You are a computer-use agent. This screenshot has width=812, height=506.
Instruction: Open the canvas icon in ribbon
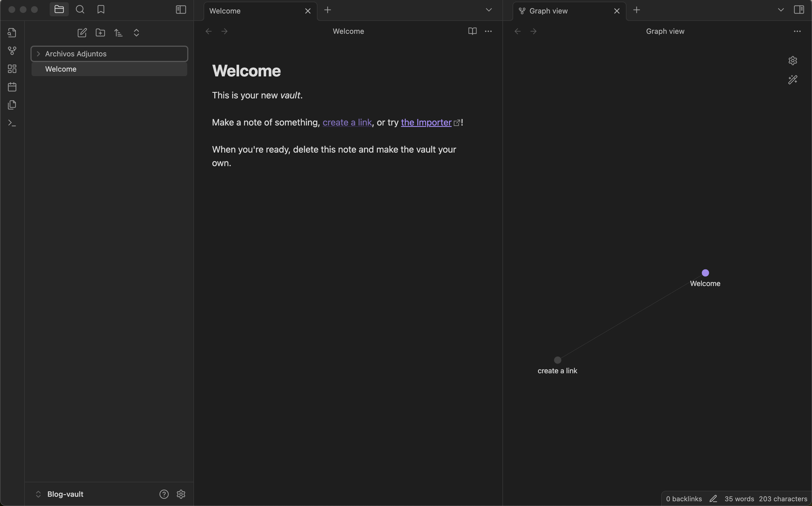12,69
